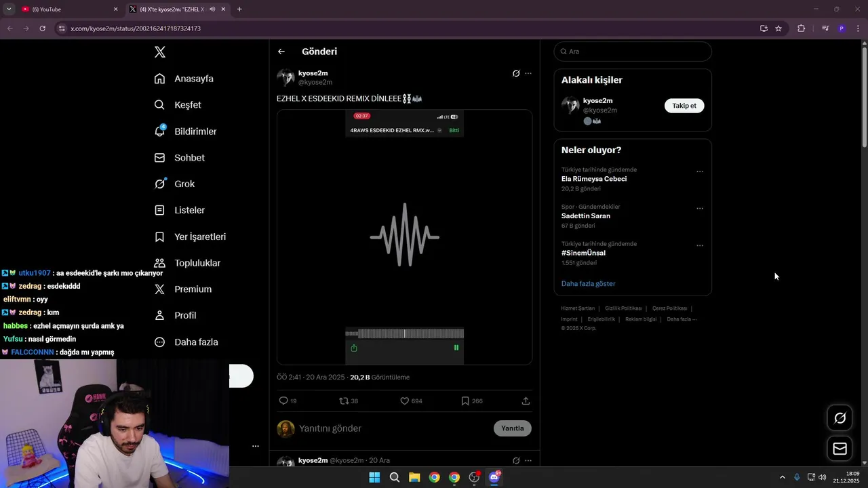Open Sohbet messages
The image size is (868, 488).
pos(179,158)
